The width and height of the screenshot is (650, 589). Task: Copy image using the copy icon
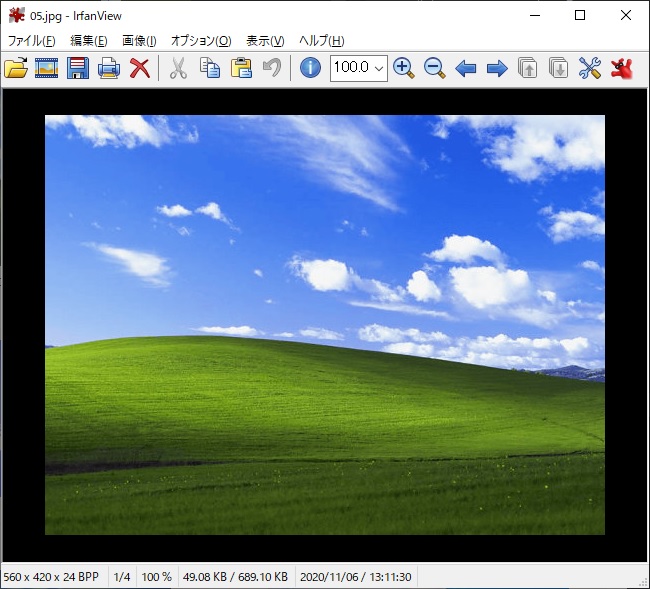point(210,68)
